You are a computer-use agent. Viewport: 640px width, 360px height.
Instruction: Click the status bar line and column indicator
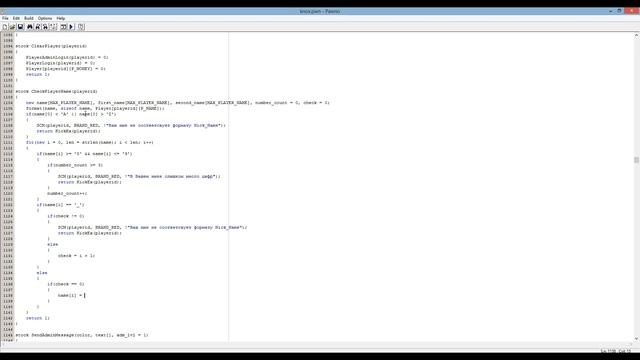coord(616,351)
